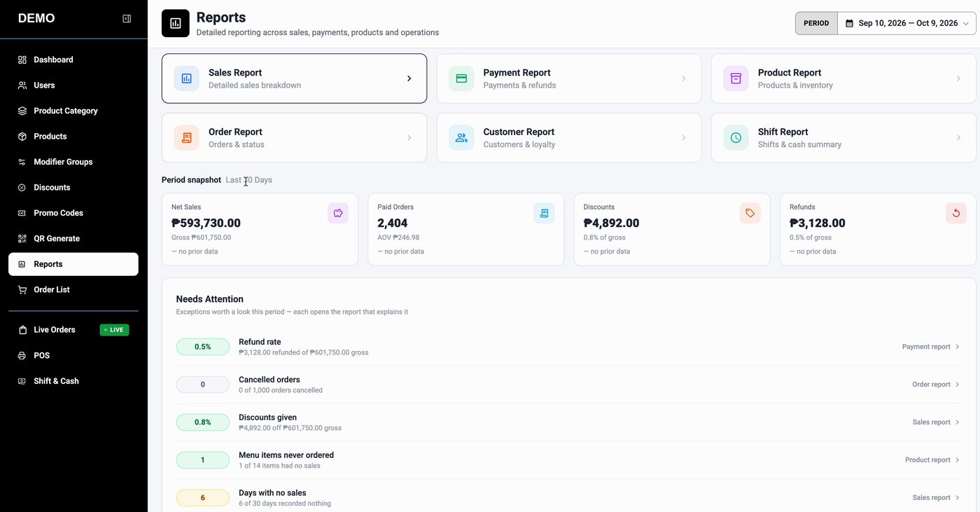This screenshot has width=980, height=512.
Task: Click the Customer Report people icon
Action: pyautogui.click(x=461, y=138)
